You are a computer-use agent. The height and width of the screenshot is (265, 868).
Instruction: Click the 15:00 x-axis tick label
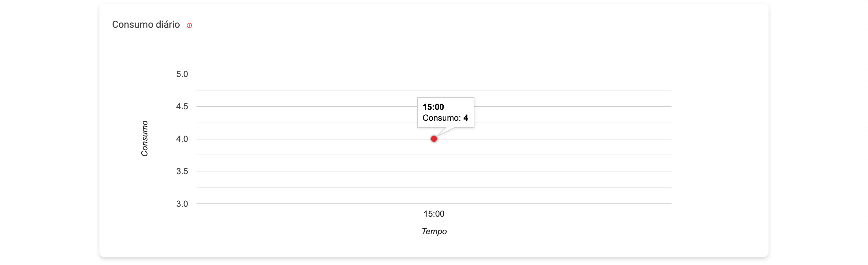pyautogui.click(x=434, y=214)
